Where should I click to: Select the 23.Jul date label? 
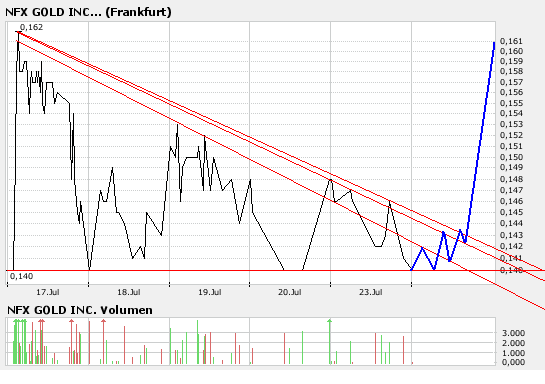coord(371,292)
